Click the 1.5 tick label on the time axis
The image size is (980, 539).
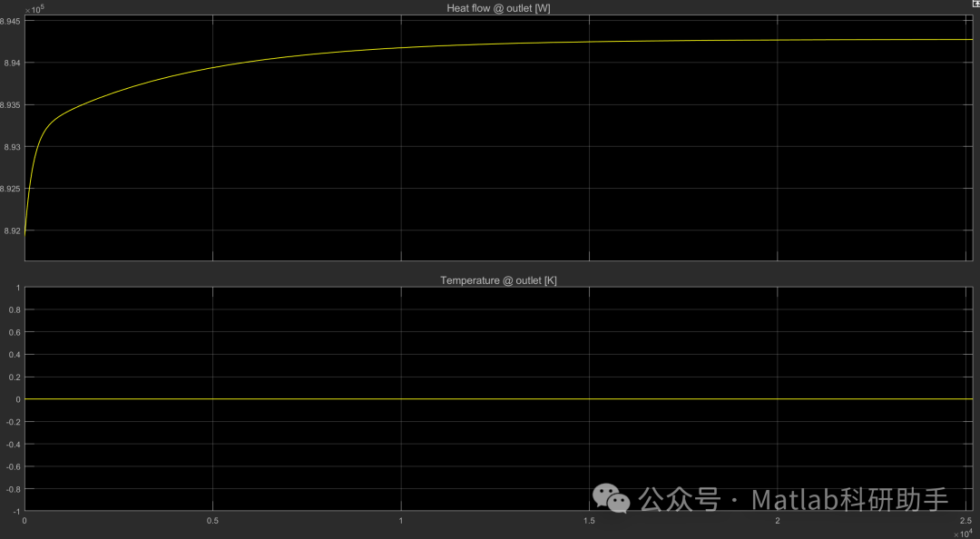tap(589, 520)
